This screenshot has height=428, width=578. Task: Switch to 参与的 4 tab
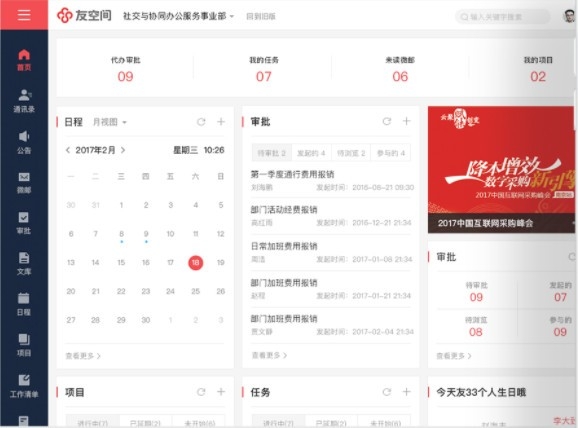click(391, 153)
